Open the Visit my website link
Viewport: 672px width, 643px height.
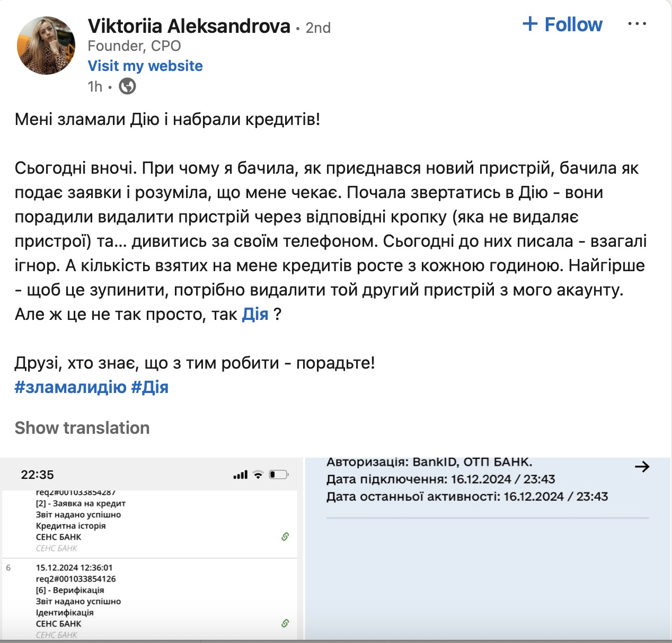(145, 66)
